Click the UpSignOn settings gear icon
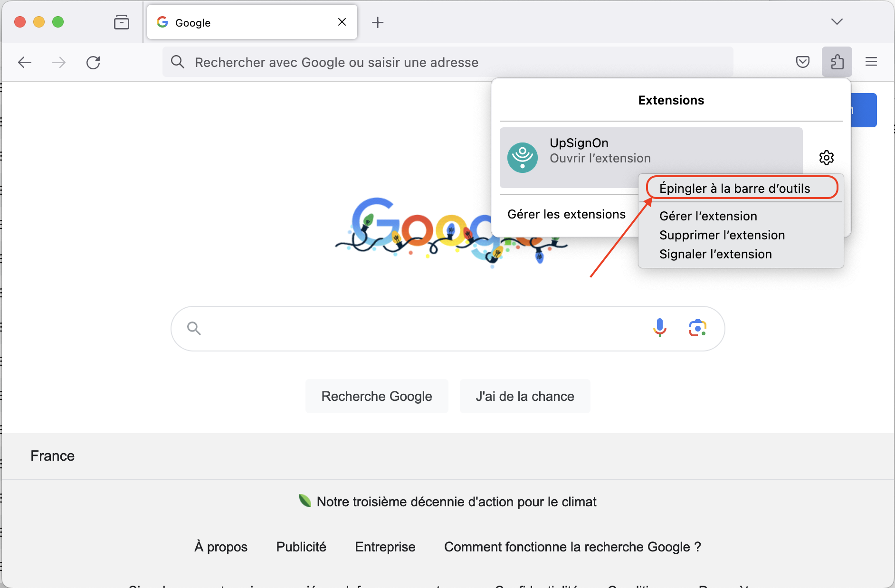Viewport: 895px width, 588px height. coord(826,158)
